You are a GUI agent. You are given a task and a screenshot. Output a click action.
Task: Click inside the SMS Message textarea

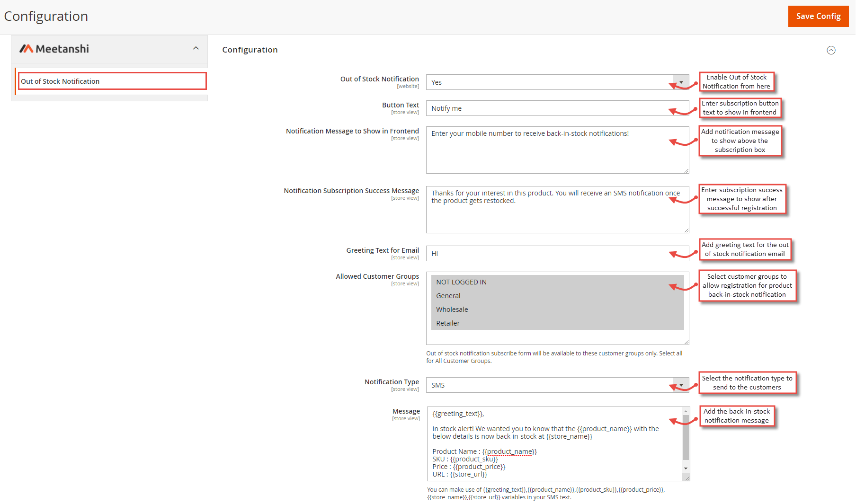point(555,444)
